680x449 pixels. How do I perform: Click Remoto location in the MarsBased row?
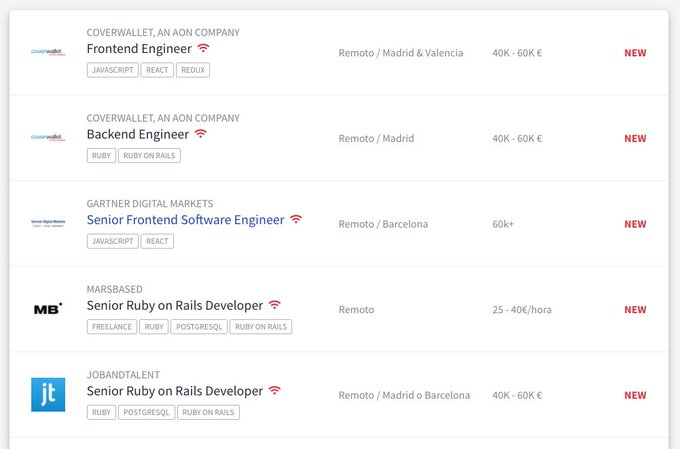pos(356,309)
